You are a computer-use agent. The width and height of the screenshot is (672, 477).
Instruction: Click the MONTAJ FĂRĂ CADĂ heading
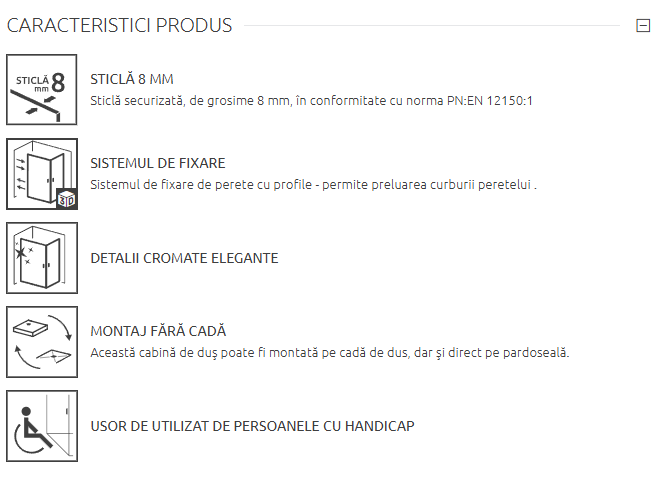[x=158, y=331]
